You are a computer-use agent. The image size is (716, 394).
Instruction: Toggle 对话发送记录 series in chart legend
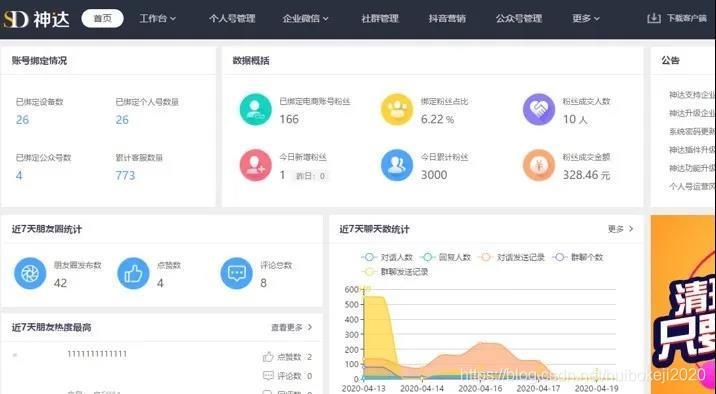coord(511,257)
